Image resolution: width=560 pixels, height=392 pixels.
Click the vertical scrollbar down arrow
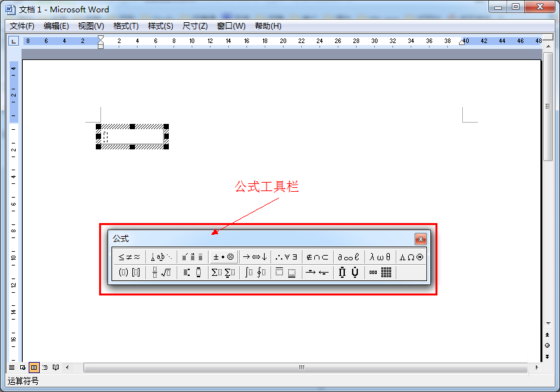548,323
